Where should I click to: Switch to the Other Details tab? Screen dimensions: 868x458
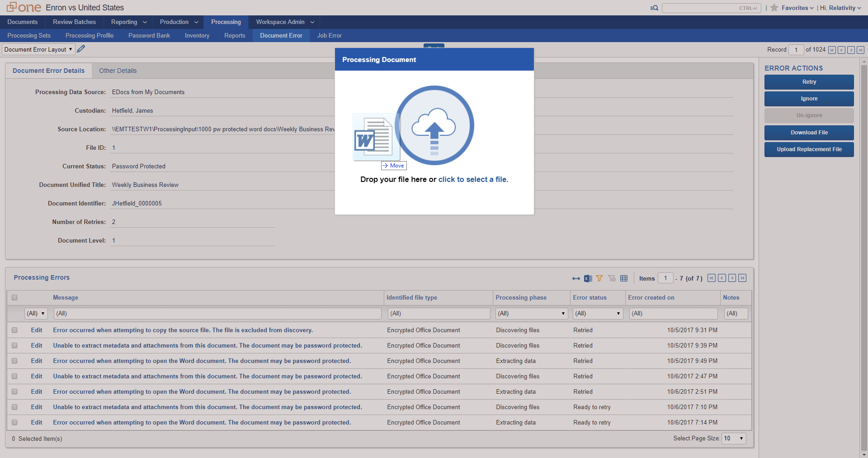point(118,71)
